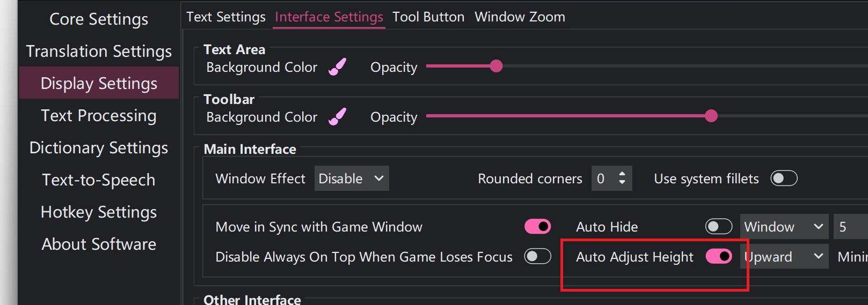The width and height of the screenshot is (868, 305).
Task: Click the Text Area opacity slider handle
Action: coord(496,66)
